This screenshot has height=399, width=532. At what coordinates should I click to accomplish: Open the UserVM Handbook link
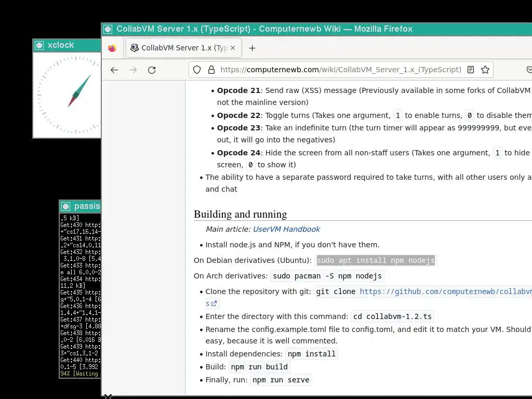click(x=286, y=229)
